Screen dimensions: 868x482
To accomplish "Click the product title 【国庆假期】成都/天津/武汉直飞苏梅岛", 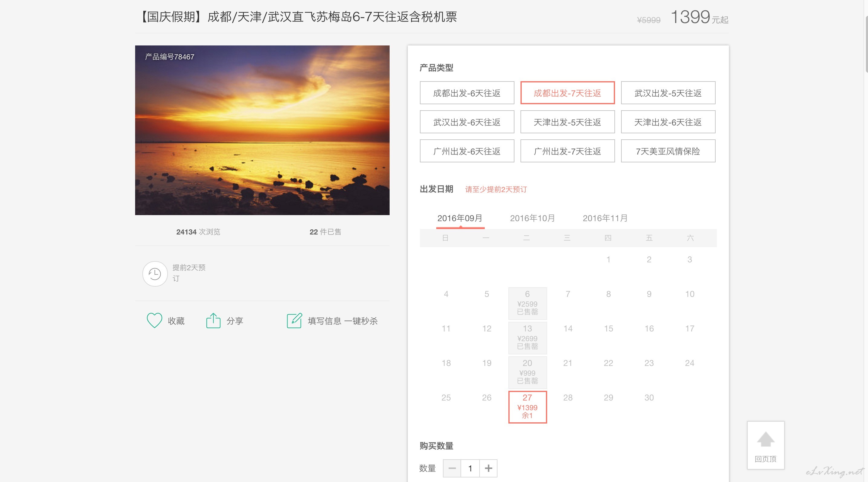I will (x=298, y=16).
